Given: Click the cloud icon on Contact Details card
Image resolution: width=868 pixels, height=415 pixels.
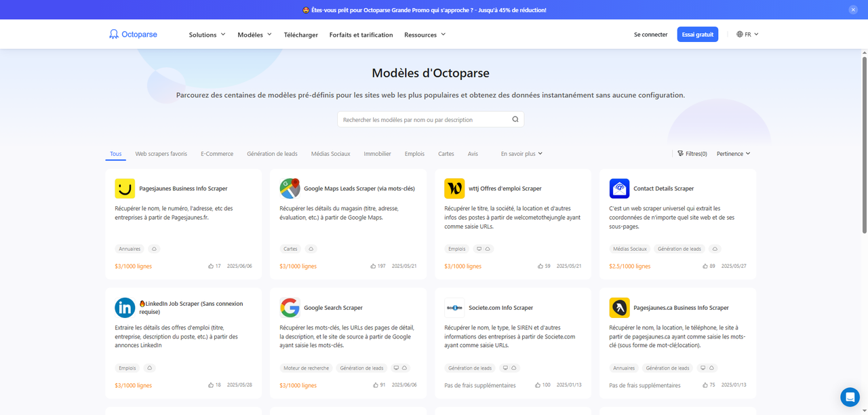Looking at the screenshot, I should pos(715,249).
